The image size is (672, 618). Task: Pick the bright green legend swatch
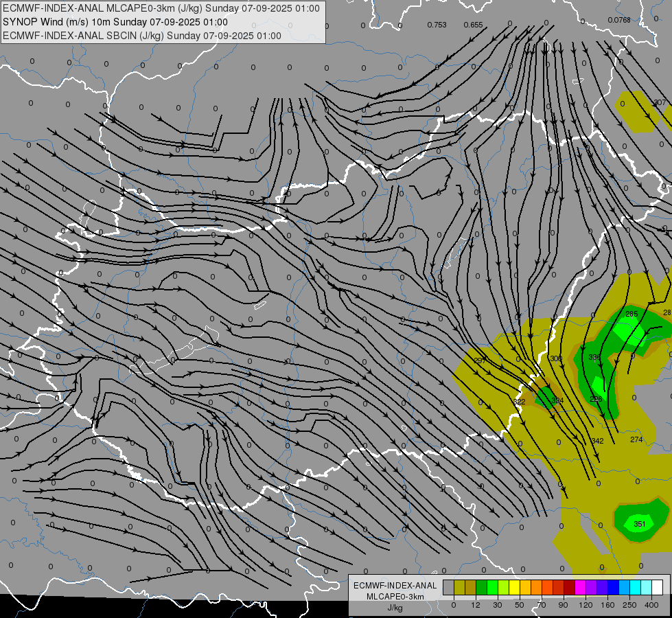[x=492, y=588]
